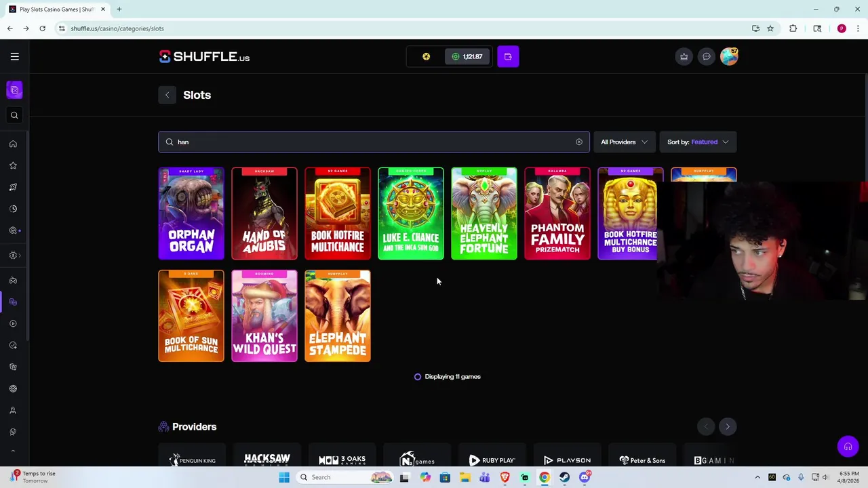This screenshot has height=488, width=868.
Task: Click the sidebar target icon with dot
Action: pos(14,230)
